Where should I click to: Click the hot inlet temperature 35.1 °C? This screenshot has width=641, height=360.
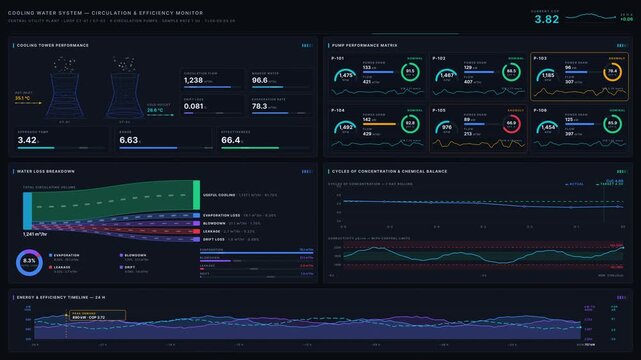[x=22, y=98]
